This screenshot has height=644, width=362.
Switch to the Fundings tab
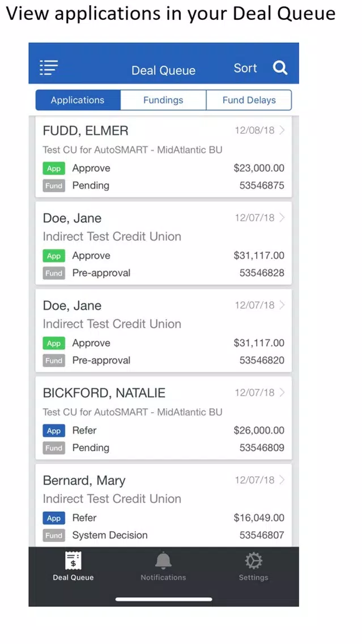[163, 100]
